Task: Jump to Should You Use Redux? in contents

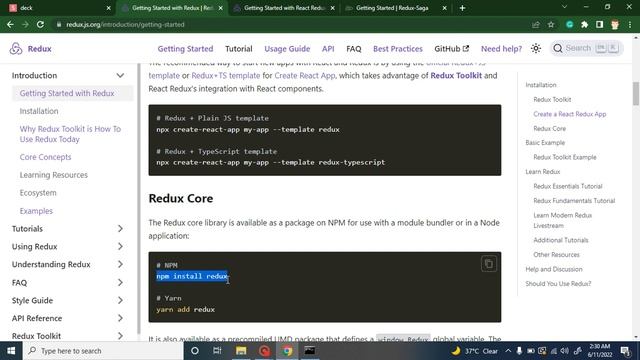Action: click(558, 284)
